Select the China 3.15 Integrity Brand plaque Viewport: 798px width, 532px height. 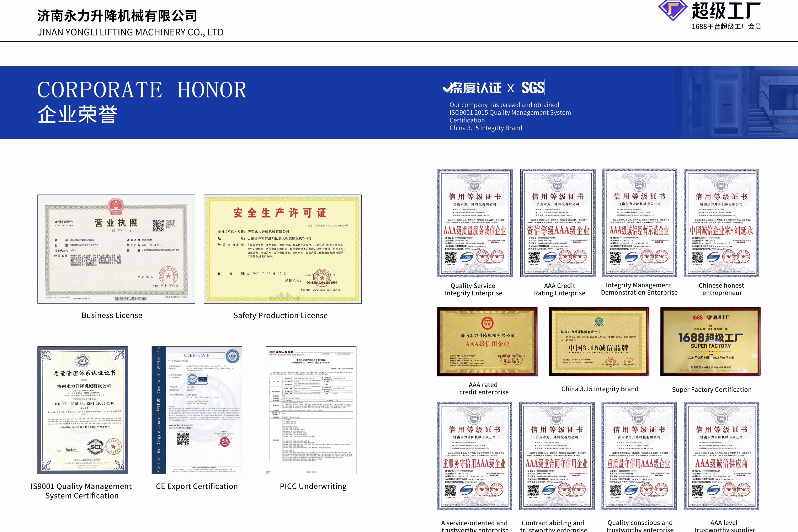pyautogui.click(x=598, y=342)
